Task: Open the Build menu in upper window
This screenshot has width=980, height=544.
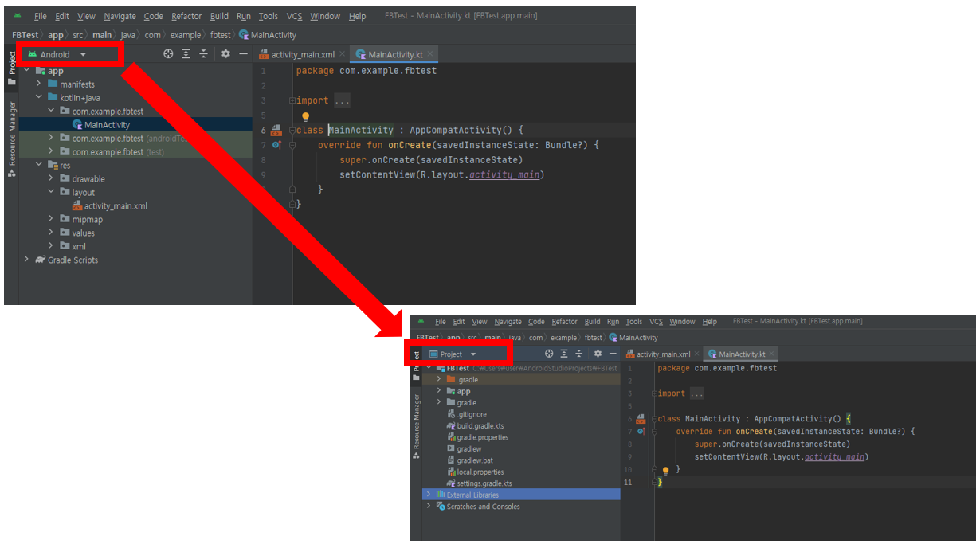Action: (x=219, y=16)
